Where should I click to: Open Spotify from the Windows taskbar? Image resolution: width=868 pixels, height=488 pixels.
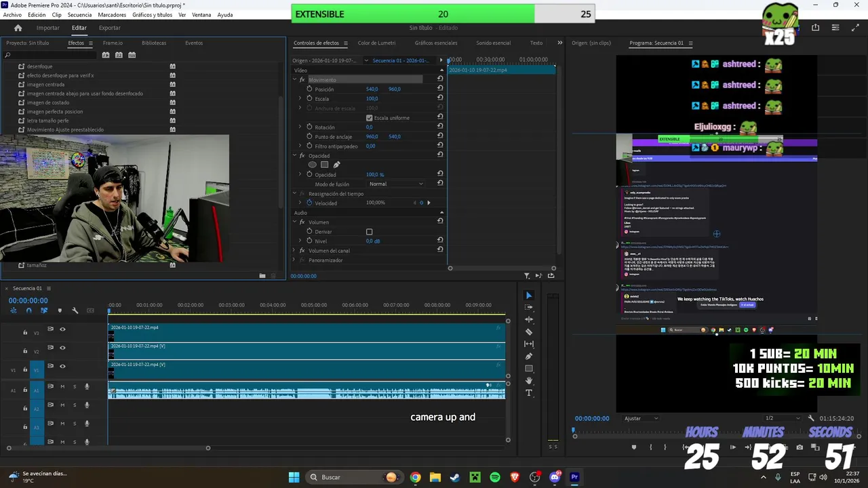click(x=495, y=477)
